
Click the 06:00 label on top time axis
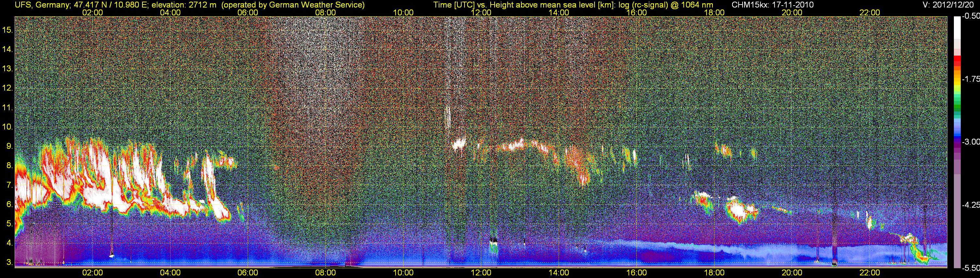click(248, 12)
